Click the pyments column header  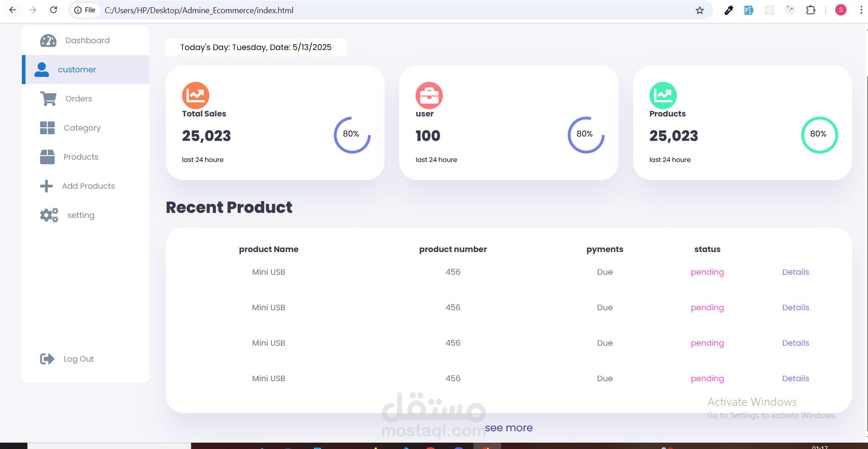pos(604,249)
